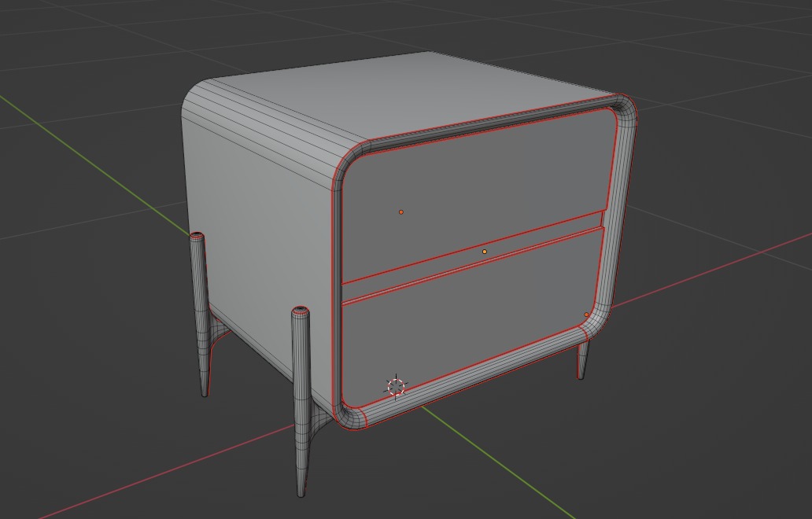Click the 3D cursor crosshair on lower drawer
This screenshot has height=519, width=812.
(396, 387)
